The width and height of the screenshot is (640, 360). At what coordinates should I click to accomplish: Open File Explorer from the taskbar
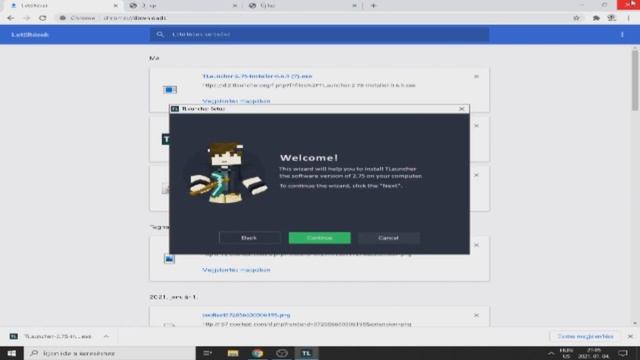point(233,353)
